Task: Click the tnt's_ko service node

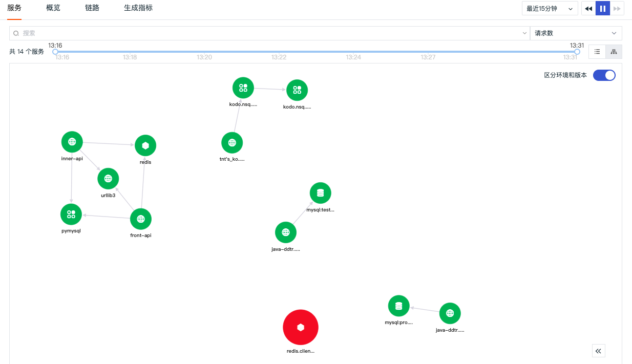Action: click(232, 143)
